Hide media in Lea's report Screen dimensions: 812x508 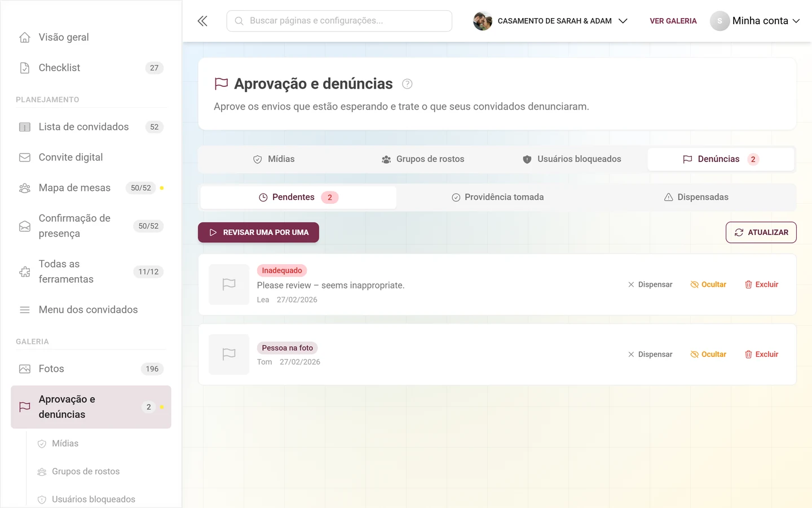pos(708,284)
